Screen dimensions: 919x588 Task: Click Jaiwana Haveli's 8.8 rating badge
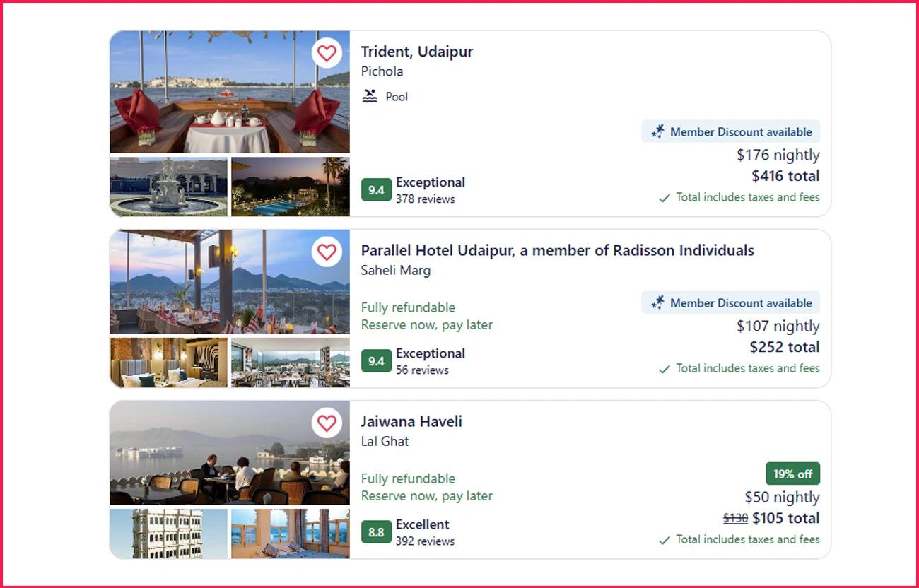tap(376, 532)
